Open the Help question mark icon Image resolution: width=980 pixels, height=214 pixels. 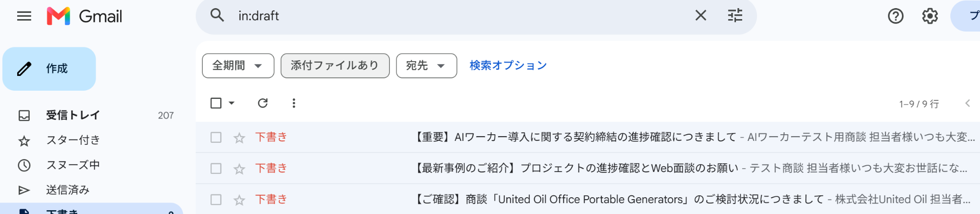click(895, 16)
